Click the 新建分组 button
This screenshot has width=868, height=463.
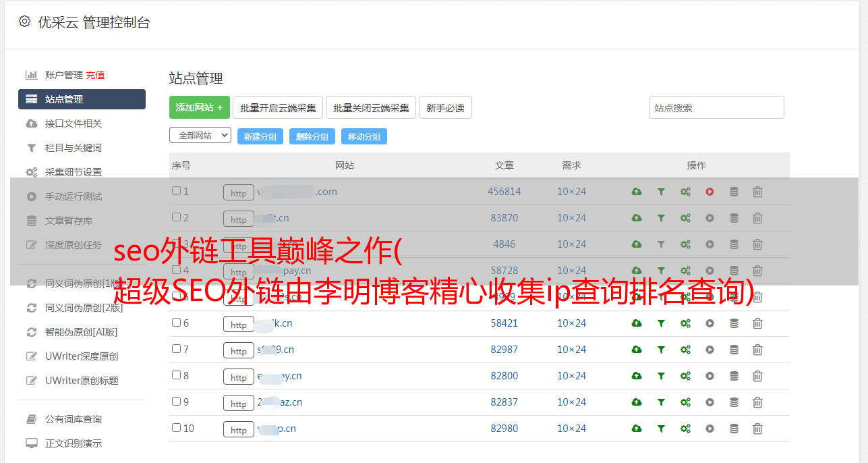(260, 136)
